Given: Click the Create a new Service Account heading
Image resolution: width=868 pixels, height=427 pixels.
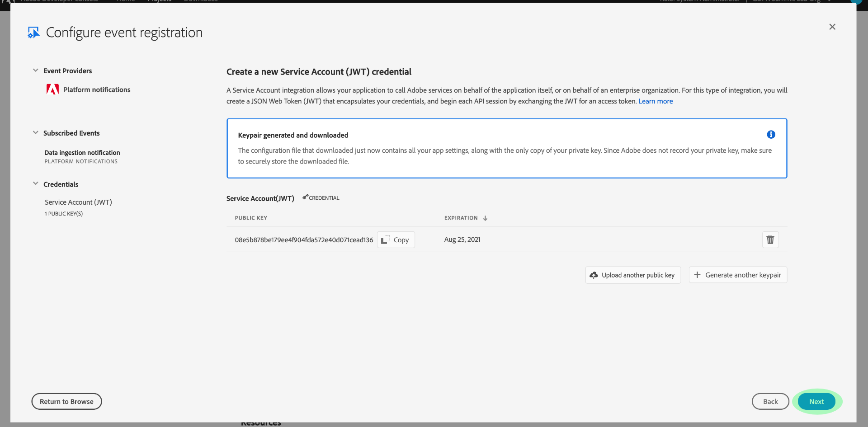Looking at the screenshot, I should pyautogui.click(x=319, y=72).
